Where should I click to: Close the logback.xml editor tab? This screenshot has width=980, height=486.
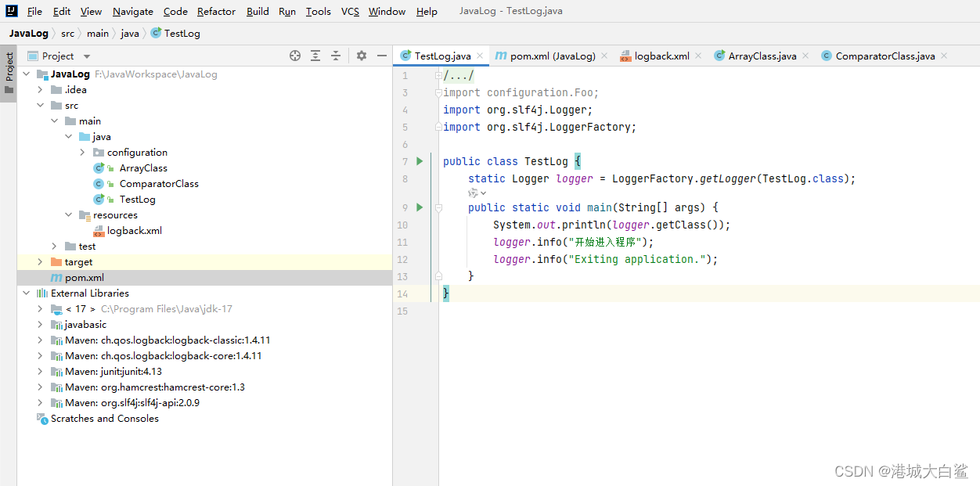point(697,56)
